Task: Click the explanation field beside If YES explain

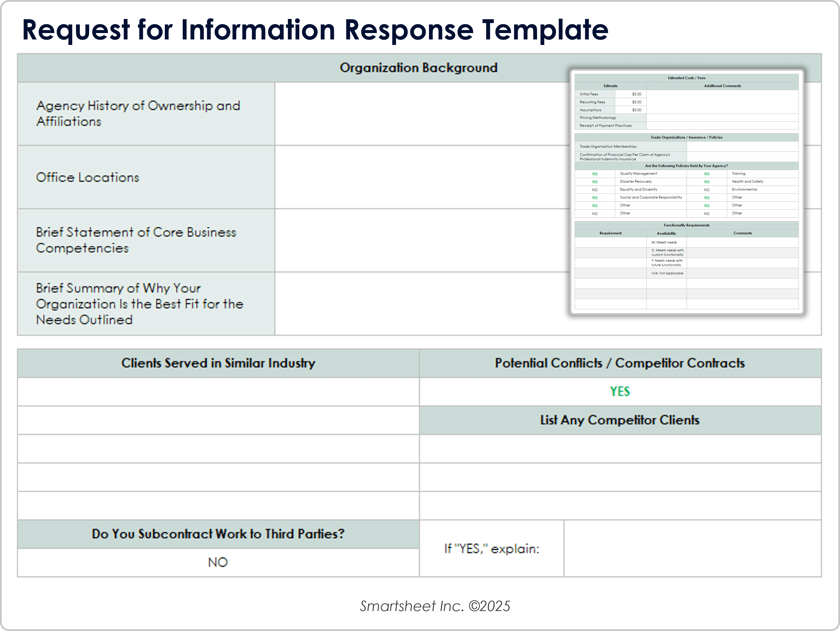Action: coord(692,548)
